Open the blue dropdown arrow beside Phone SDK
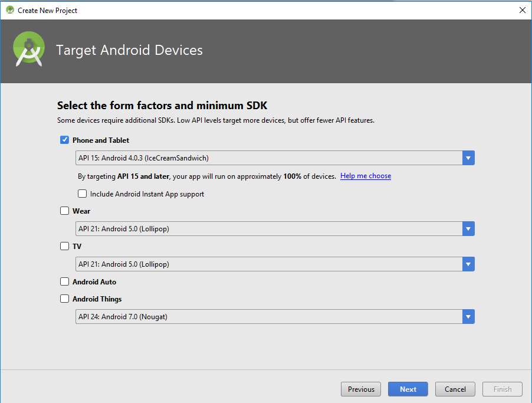The height and width of the screenshot is (403, 532). (468, 158)
